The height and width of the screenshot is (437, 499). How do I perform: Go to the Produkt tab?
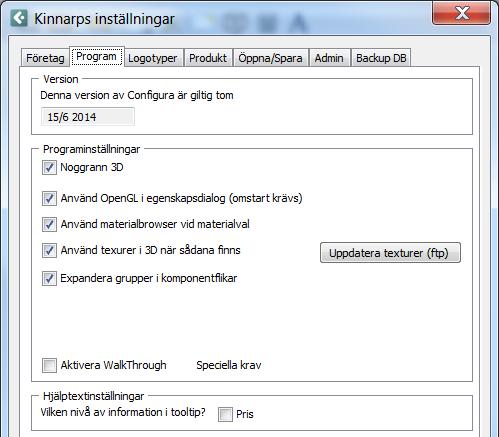click(208, 58)
